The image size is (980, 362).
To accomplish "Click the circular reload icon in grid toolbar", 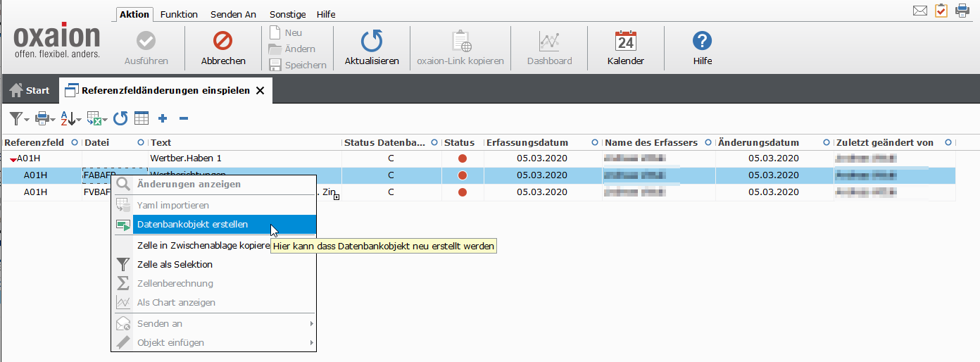I will pos(120,118).
